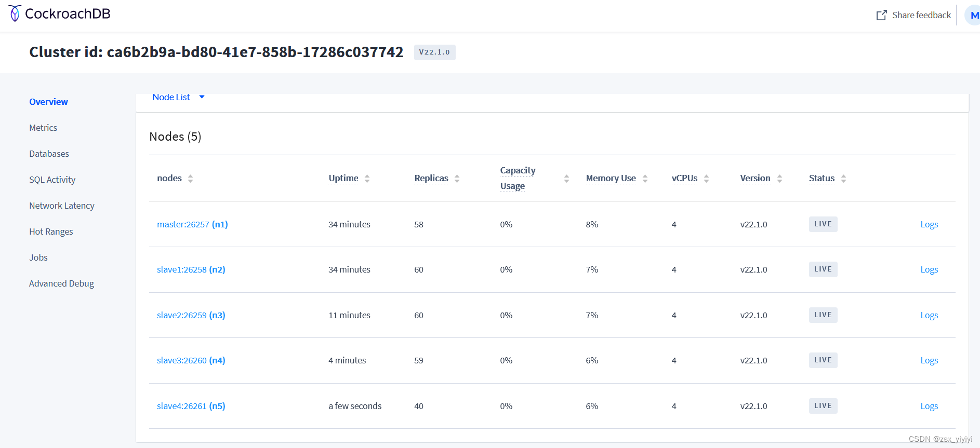Screen dimensions: 980x448
Task: Open SQL Activity page
Action: (x=52, y=180)
